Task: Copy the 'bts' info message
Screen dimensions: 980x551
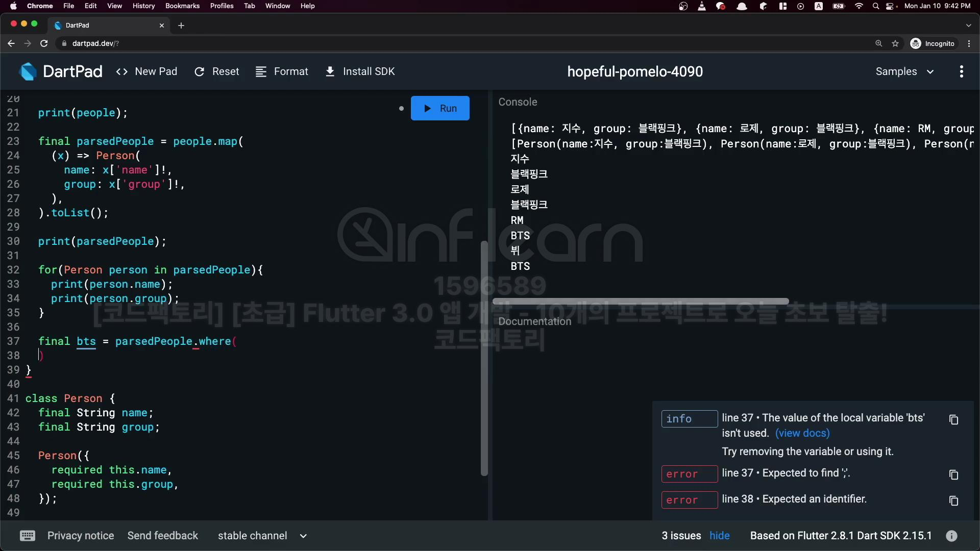Action: 953,419
